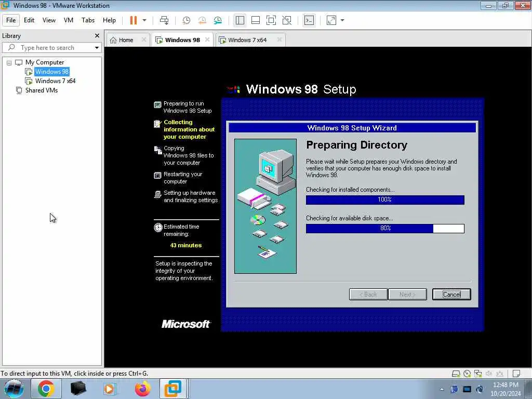The width and height of the screenshot is (532, 399).
Task: Revert the VM to its previous snapshot
Action: tap(202, 20)
